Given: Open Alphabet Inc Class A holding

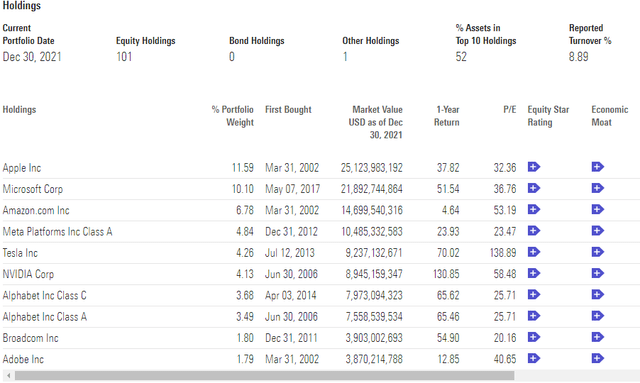Looking at the screenshot, I should 44,316.
